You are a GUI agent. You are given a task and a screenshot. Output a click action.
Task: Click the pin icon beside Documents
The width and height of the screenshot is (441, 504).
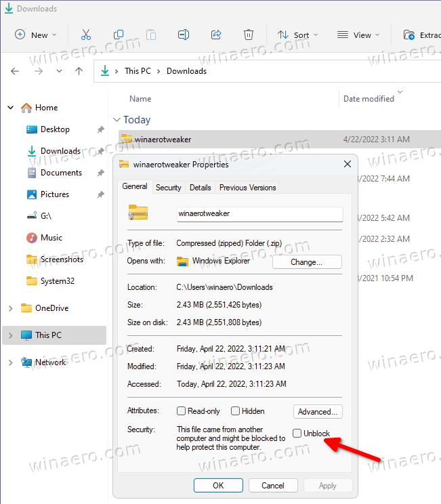[x=101, y=173]
